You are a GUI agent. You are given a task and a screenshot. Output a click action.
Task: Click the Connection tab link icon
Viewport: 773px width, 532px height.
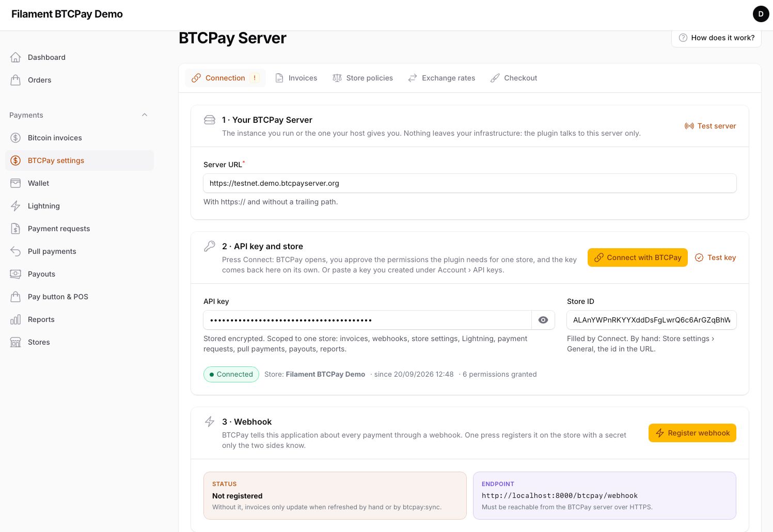196,78
